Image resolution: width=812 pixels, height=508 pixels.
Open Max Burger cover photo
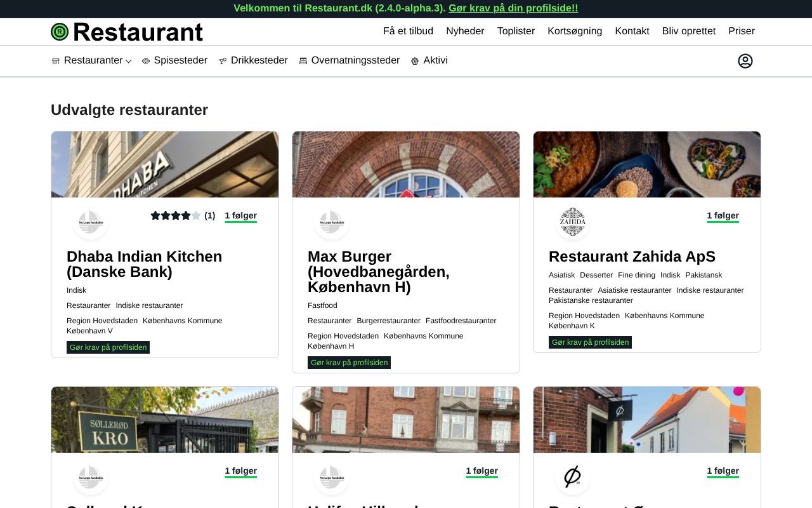coord(406,164)
